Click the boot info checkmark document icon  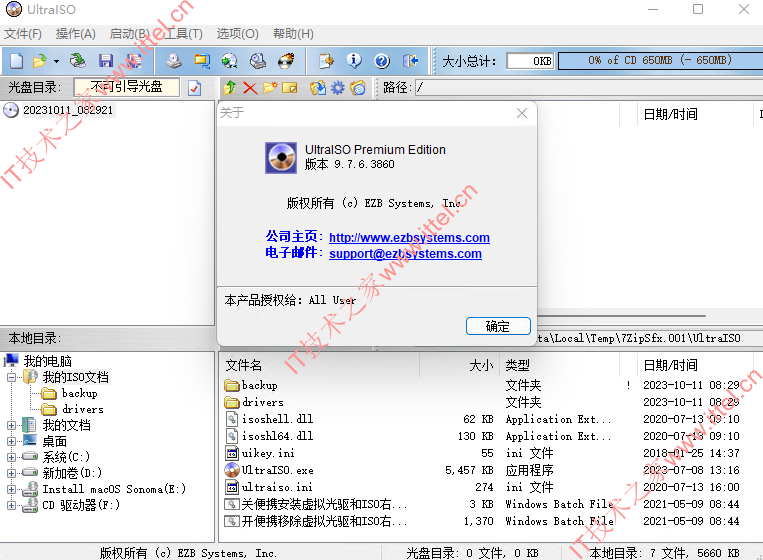195,88
